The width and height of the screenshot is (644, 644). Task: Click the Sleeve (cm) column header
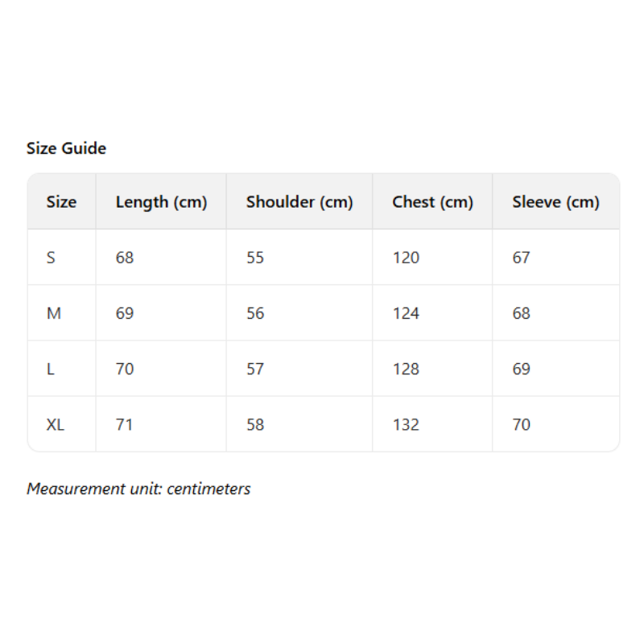click(555, 202)
